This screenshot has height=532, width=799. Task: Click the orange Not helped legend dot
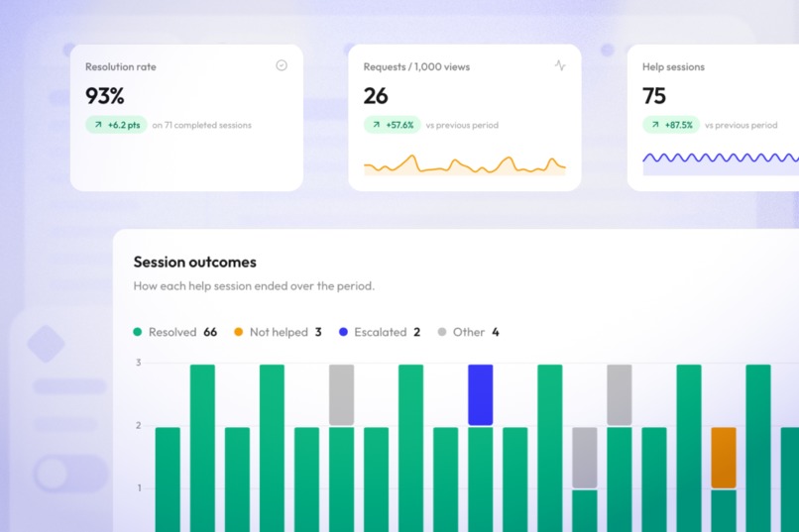coord(238,332)
